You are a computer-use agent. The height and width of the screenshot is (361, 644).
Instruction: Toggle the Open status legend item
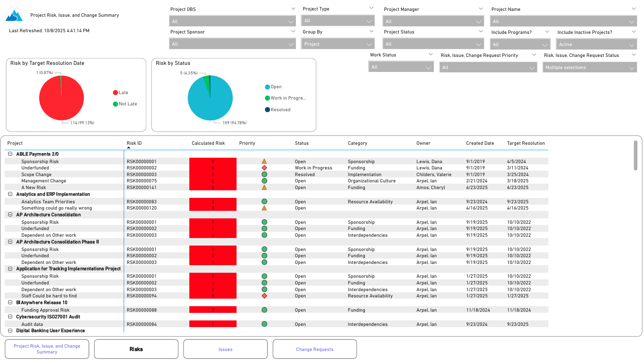click(273, 87)
